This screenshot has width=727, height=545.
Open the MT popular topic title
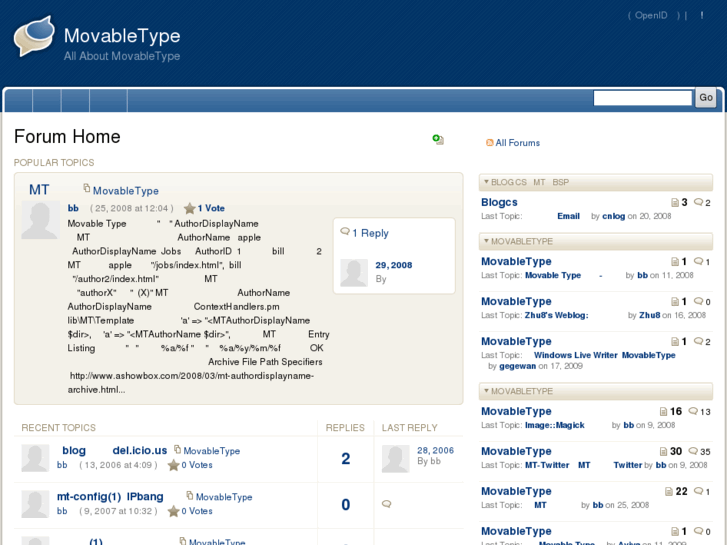click(x=39, y=190)
